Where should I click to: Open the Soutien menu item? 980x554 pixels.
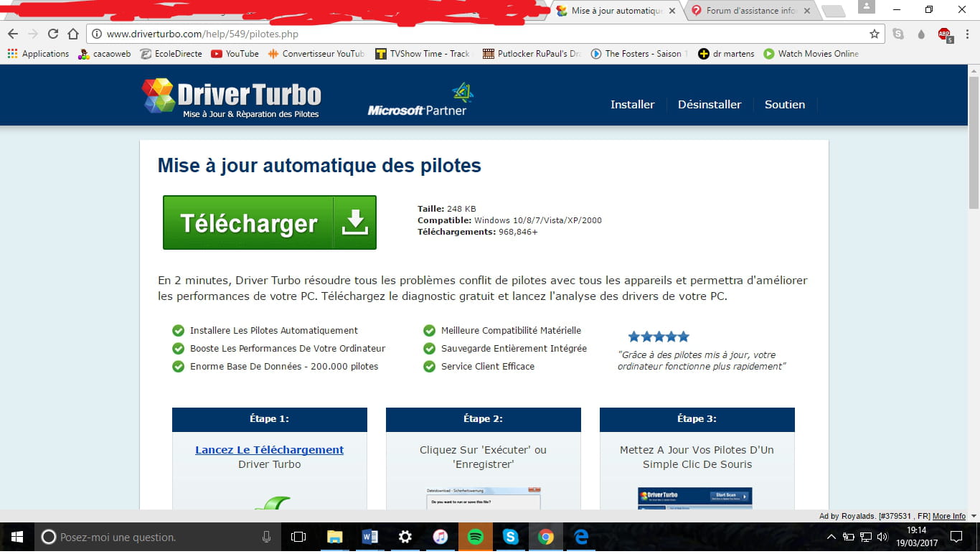tap(785, 104)
